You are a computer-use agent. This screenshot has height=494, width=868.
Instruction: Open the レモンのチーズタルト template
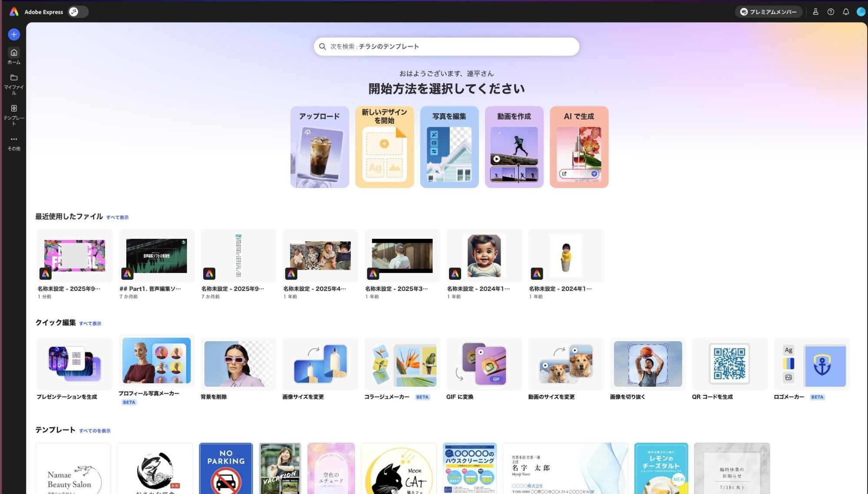[x=661, y=468]
